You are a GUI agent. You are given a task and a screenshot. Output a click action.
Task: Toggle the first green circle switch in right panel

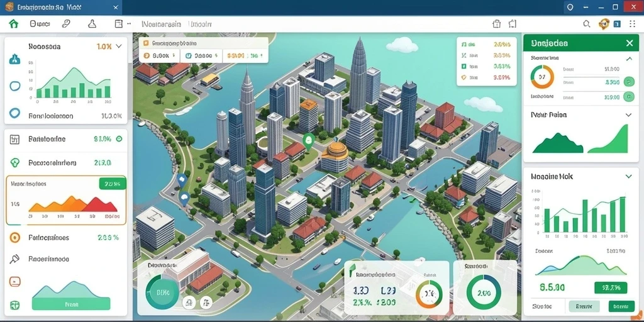(x=628, y=82)
